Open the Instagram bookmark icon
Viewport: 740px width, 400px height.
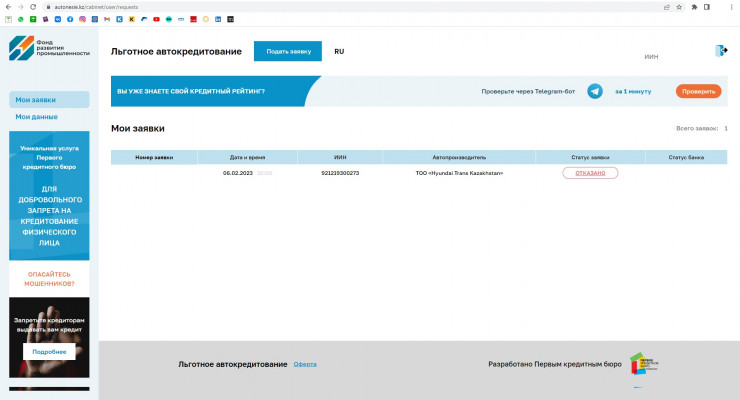point(82,19)
